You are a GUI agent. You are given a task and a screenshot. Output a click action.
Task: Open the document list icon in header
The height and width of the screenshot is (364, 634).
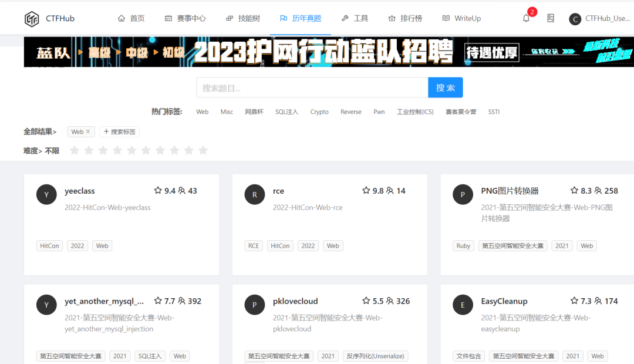click(550, 18)
